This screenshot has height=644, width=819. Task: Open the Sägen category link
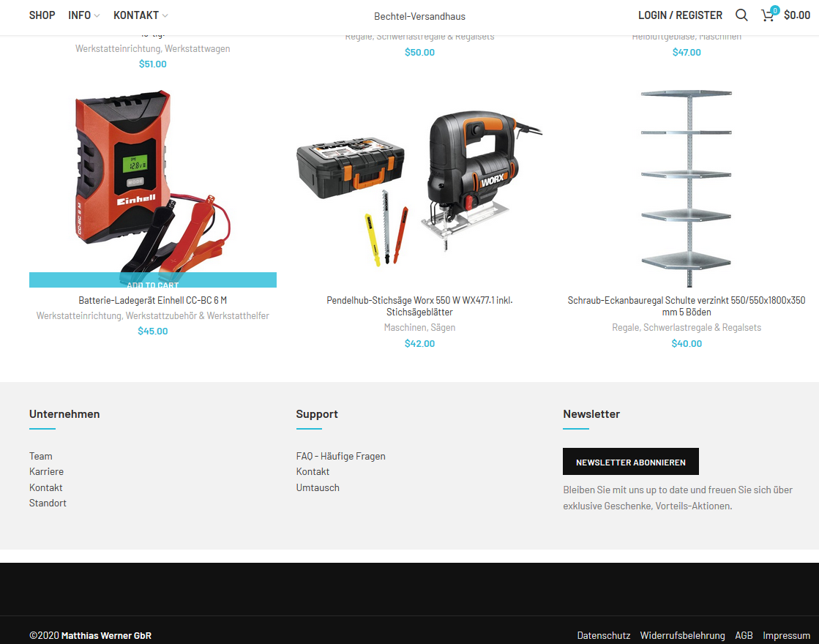(x=443, y=327)
